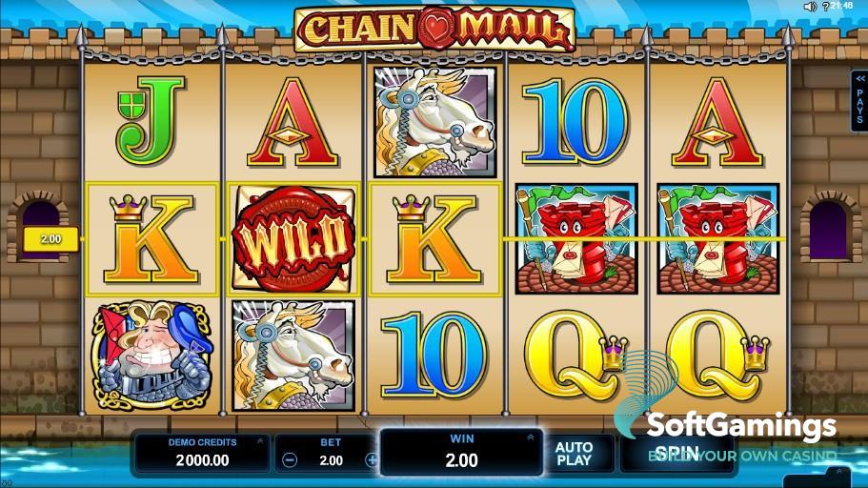The width and height of the screenshot is (868, 488).
Task: Mute the game sound speaker icon
Action: 811,7
